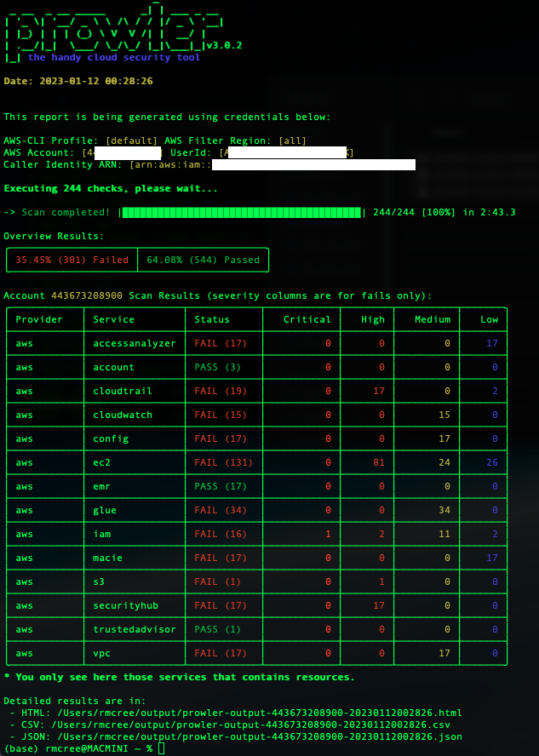The width and height of the screenshot is (539, 756).
Task: Click the 'Medium' column header
Action: tap(433, 319)
